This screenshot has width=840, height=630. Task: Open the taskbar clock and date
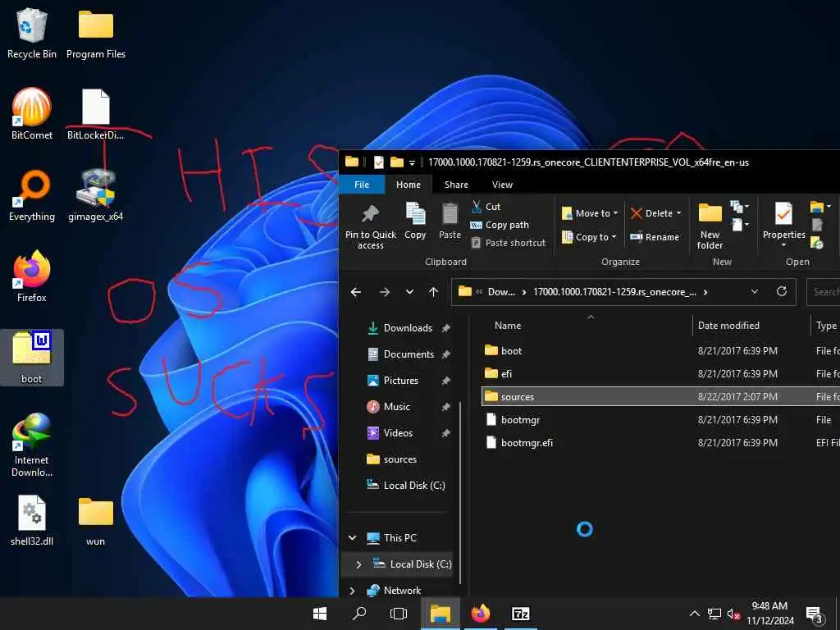(769, 614)
